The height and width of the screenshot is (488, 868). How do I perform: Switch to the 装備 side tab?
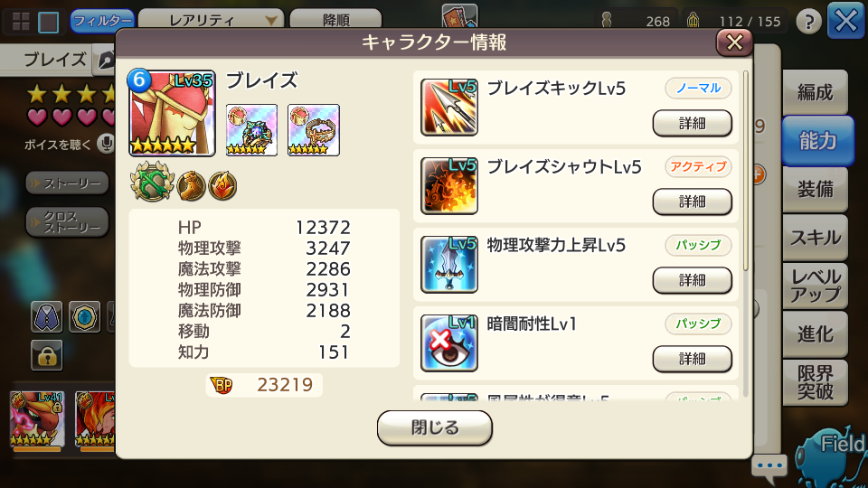tap(815, 190)
